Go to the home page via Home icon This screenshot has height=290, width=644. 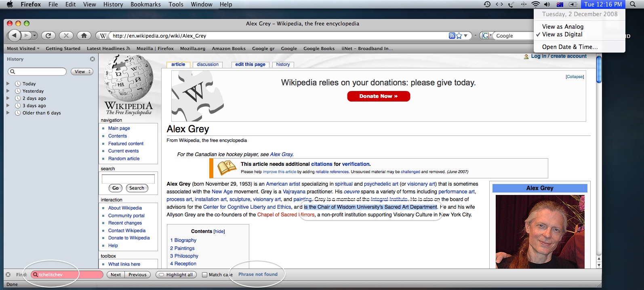tap(84, 36)
